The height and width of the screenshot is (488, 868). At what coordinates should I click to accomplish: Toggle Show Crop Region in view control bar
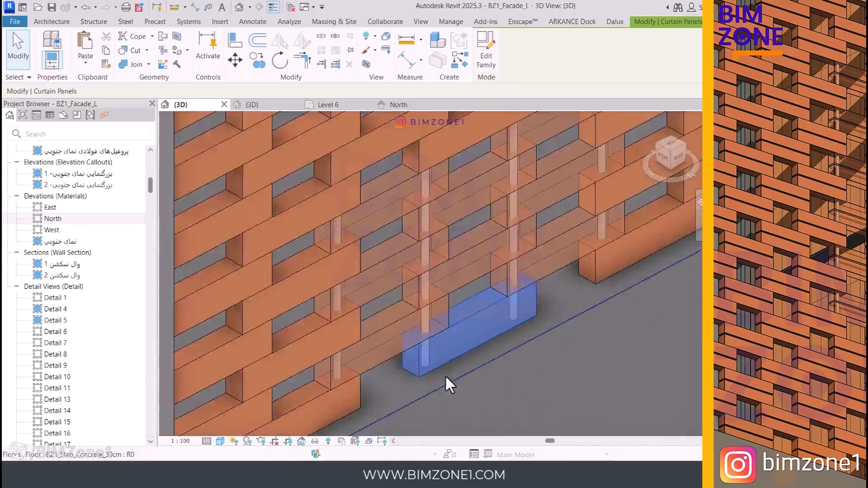point(288,441)
